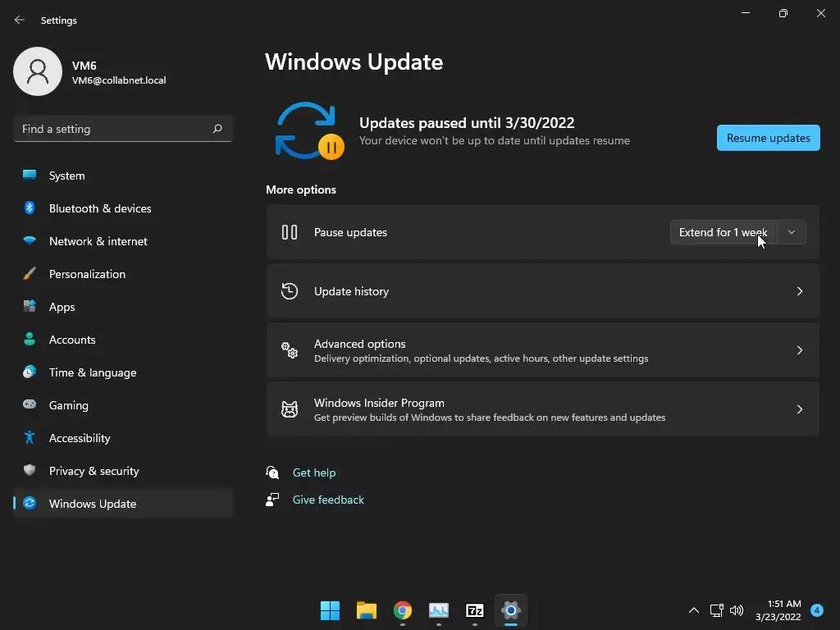Open Network & internet settings
Image resolution: width=840 pixels, height=630 pixels.
click(123, 241)
